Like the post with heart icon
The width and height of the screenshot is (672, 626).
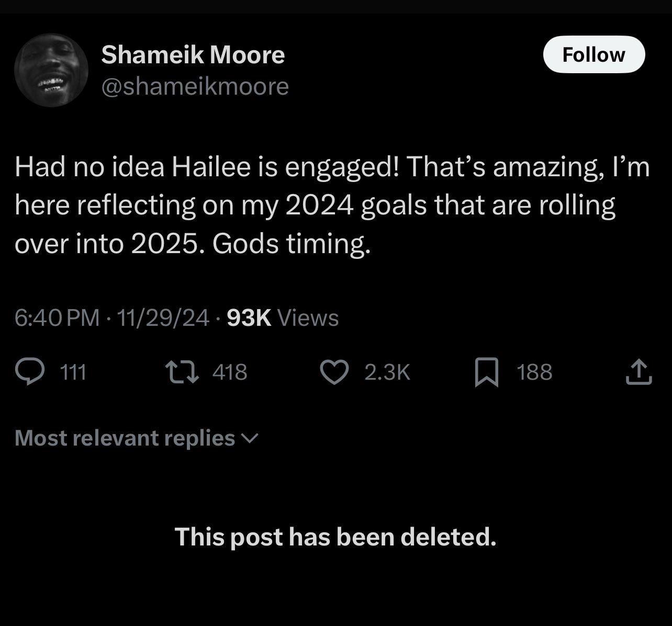(x=334, y=372)
